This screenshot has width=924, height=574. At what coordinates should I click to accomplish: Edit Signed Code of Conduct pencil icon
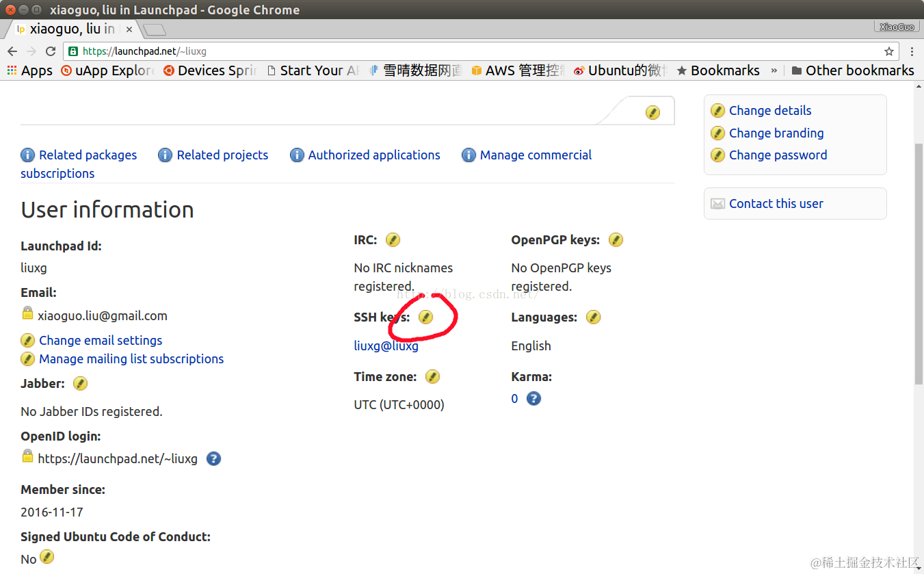[47, 558]
